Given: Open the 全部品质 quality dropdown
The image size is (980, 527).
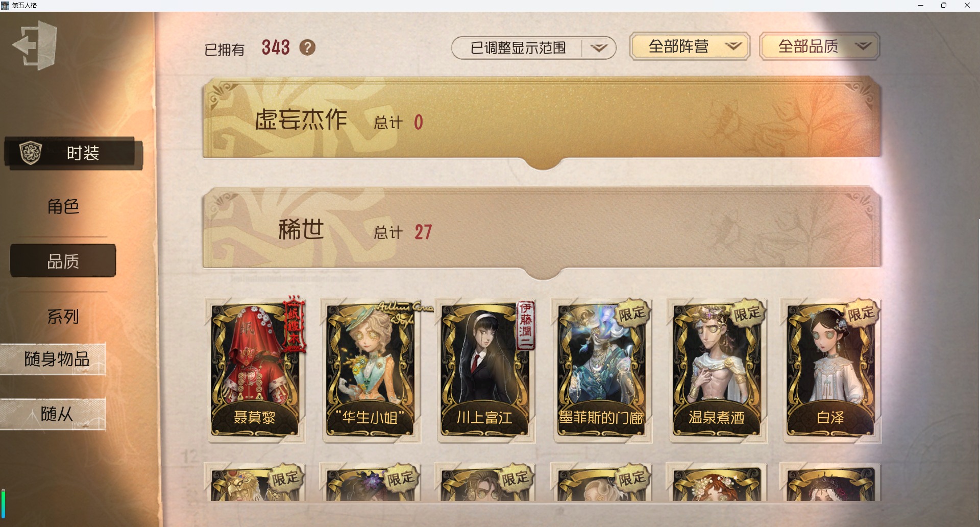Looking at the screenshot, I should tap(820, 46).
